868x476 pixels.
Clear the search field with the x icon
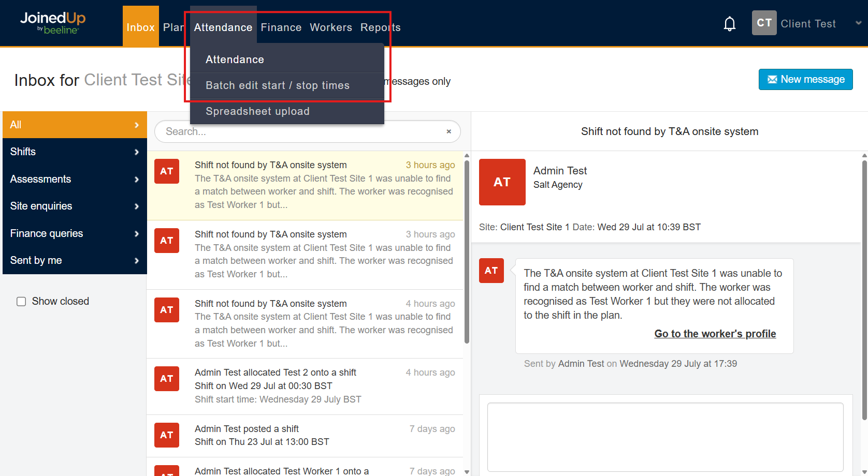tap(449, 131)
